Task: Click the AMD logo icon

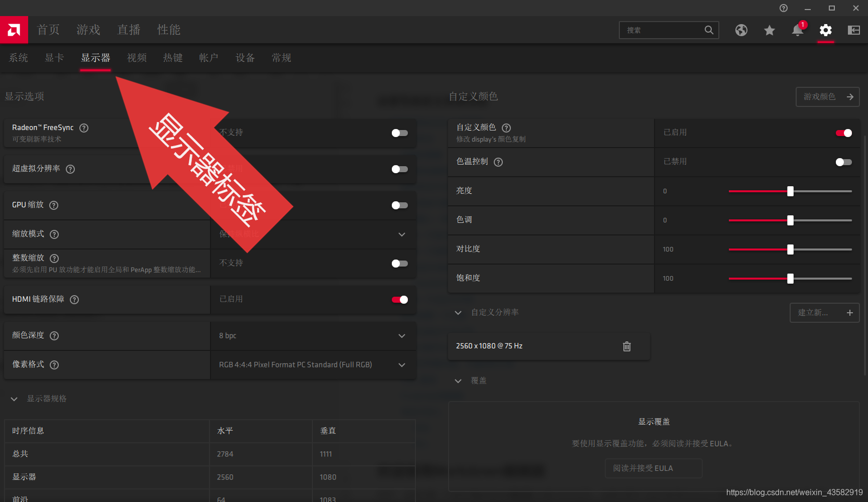Action: pyautogui.click(x=14, y=30)
